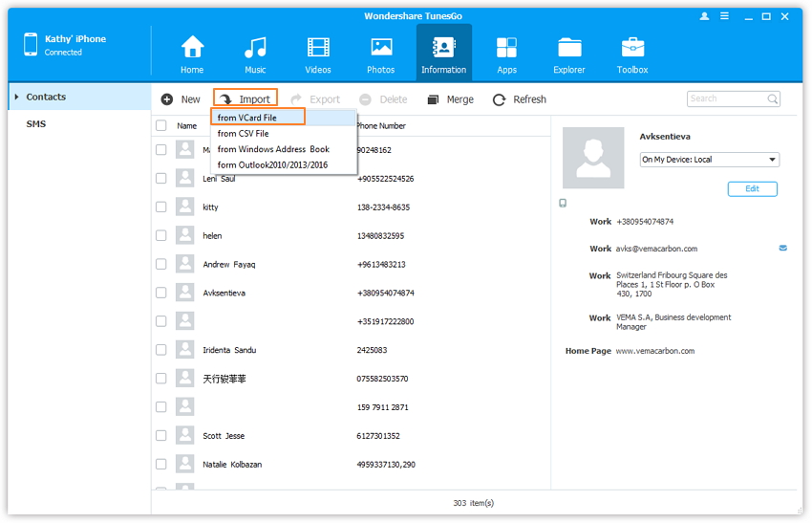
Task: Check the box for Leni Saul
Action: 161,178
